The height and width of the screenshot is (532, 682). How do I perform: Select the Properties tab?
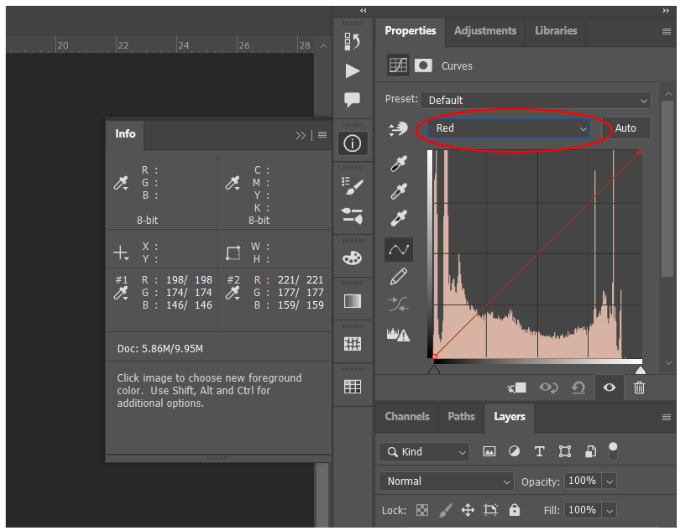pos(410,31)
